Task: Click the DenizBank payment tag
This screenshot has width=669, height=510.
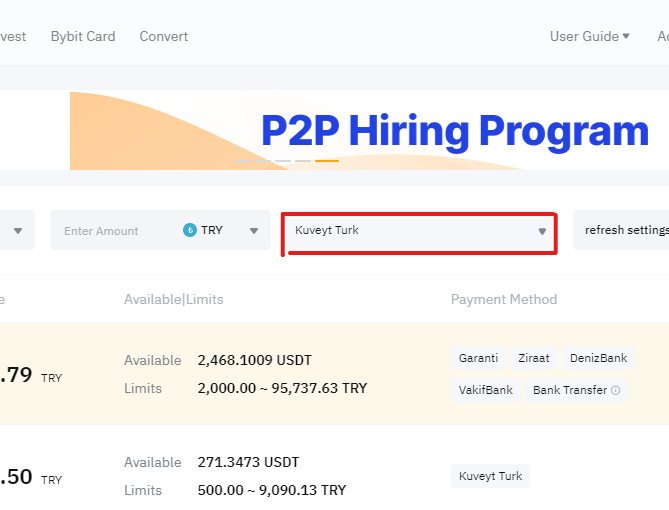Action: [x=598, y=358]
